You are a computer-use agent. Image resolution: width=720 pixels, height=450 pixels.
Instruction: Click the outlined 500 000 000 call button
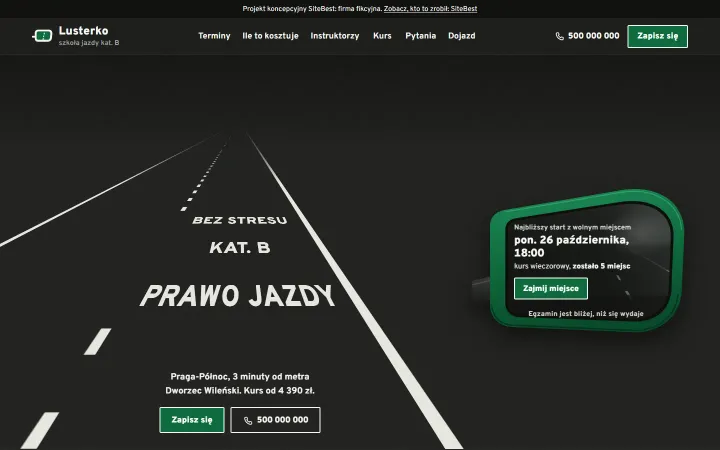[276, 420]
